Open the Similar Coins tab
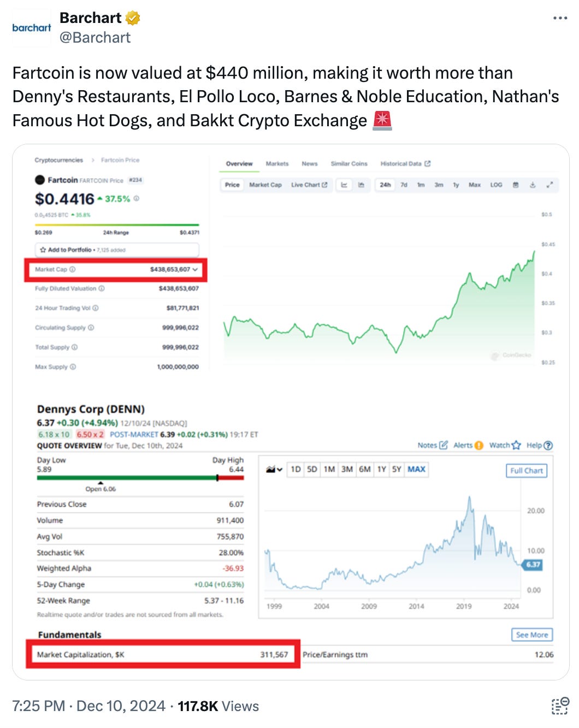The height and width of the screenshot is (728, 579). tap(349, 163)
